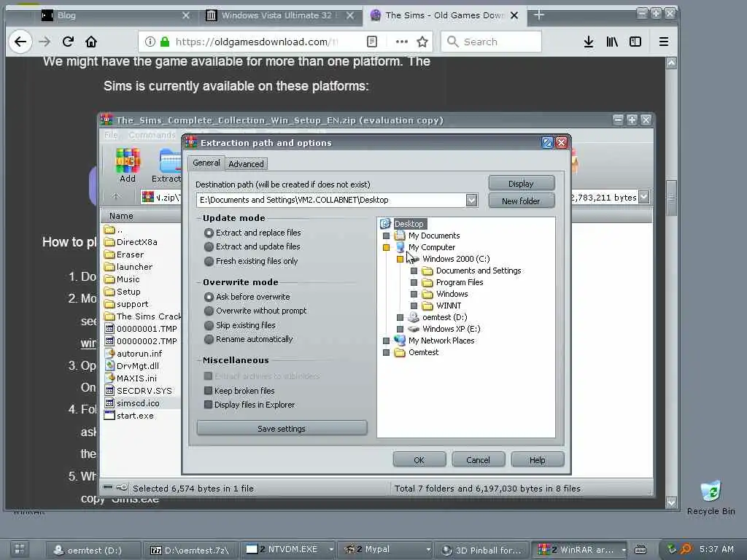
Task: Collapse My Computer tree node
Action: coord(387,248)
